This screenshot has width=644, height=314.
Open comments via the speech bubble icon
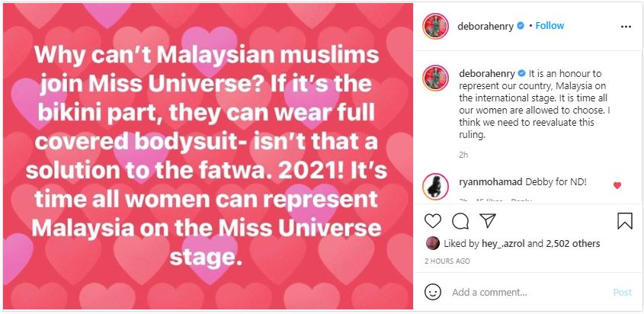[x=460, y=221]
